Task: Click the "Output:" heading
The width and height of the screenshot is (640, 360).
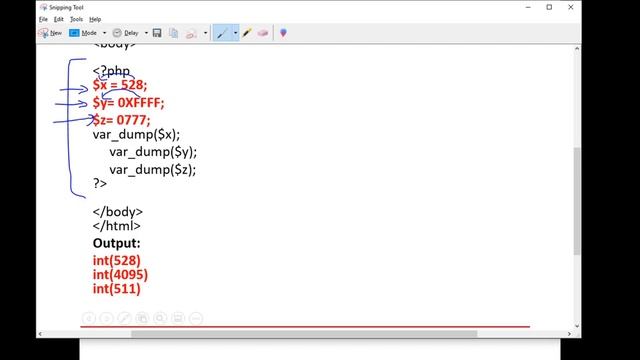Action: tap(117, 243)
